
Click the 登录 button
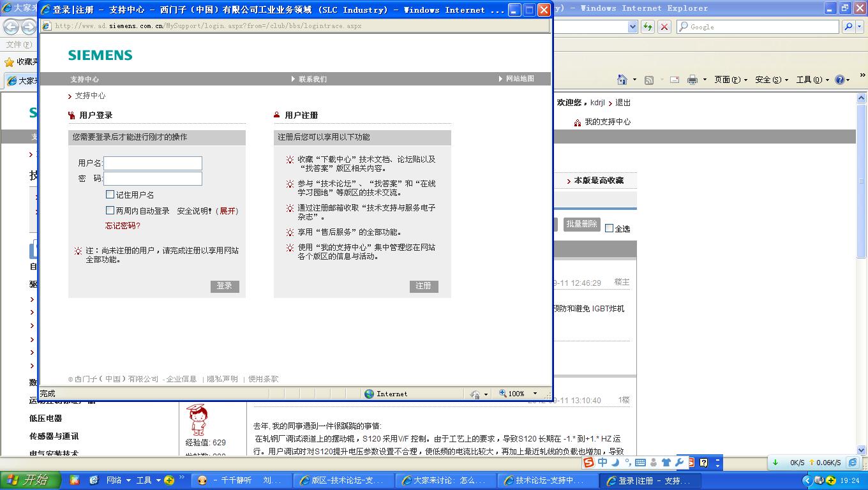(x=225, y=286)
